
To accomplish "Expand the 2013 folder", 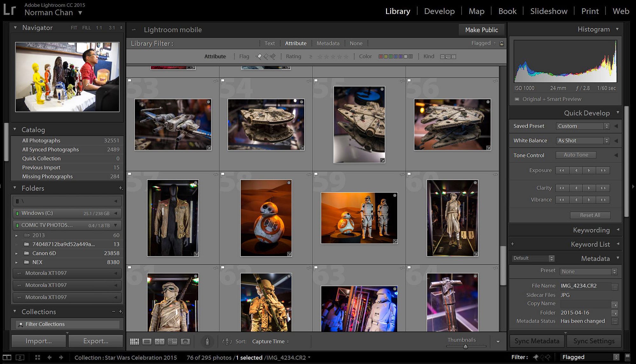I will click(17, 236).
